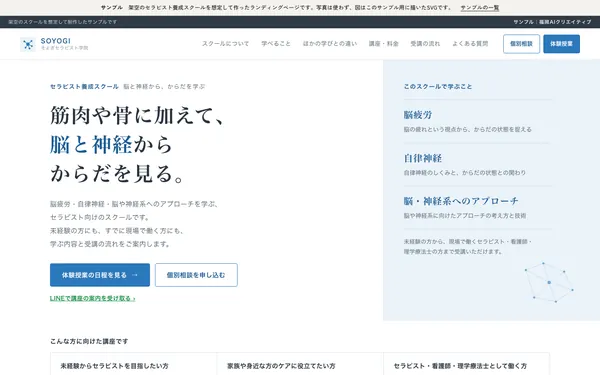
Task: Click the 体験授業 header button
Action: tap(561, 44)
